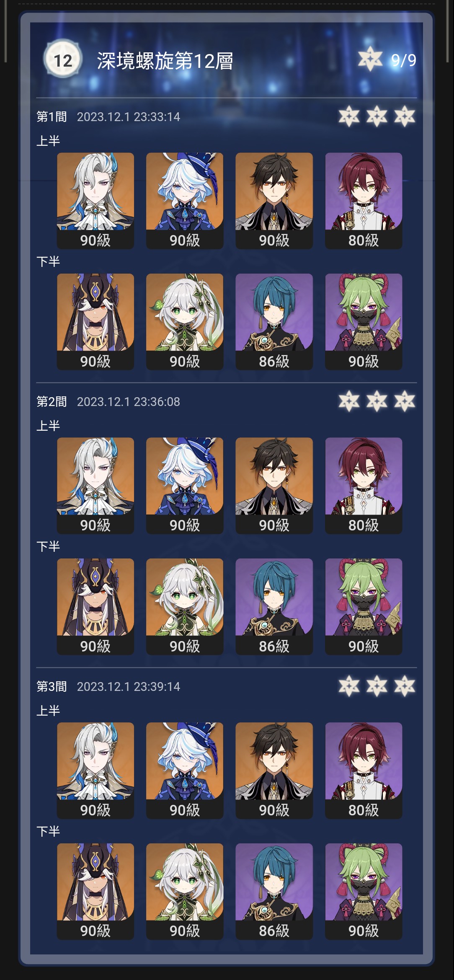Click the three stars of chamber 3
The width and height of the screenshot is (454, 980).
coord(377,686)
